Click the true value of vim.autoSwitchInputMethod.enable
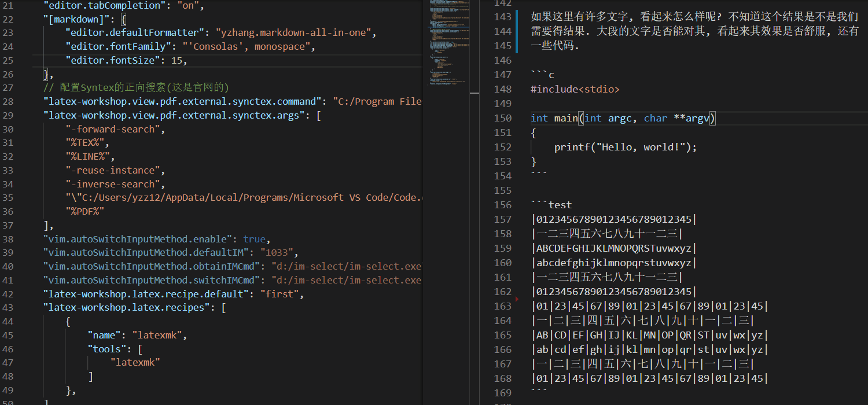Viewport: 868px width, 405px height. point(255,238)
